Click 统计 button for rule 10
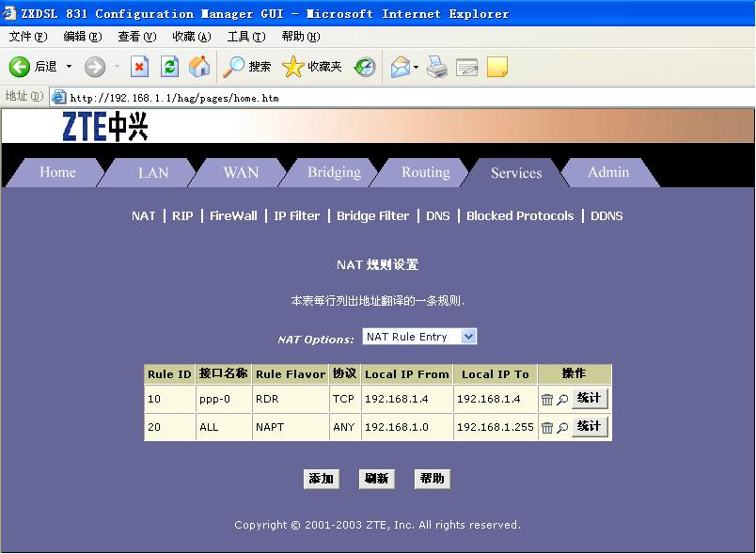 click(x=590, y=399)
